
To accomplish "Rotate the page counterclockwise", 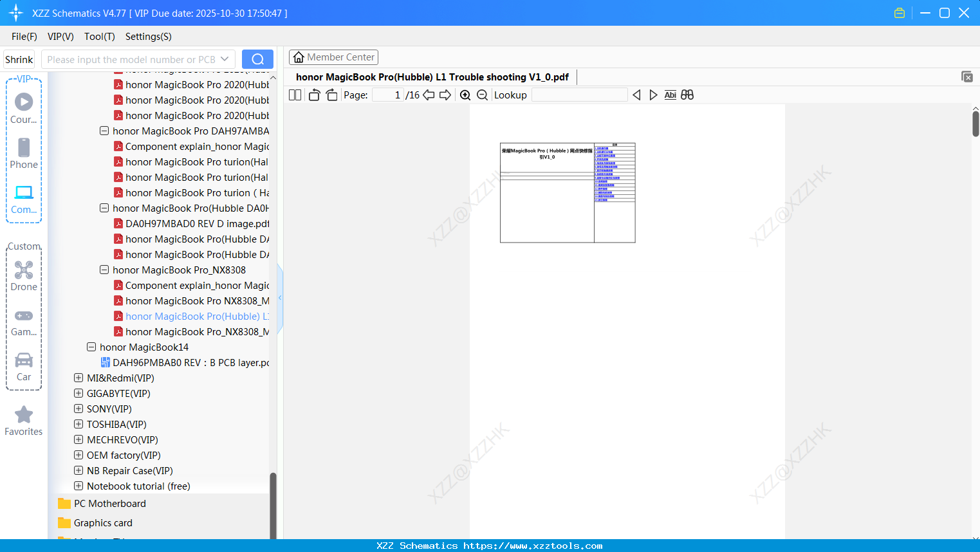I will [314, 95].
